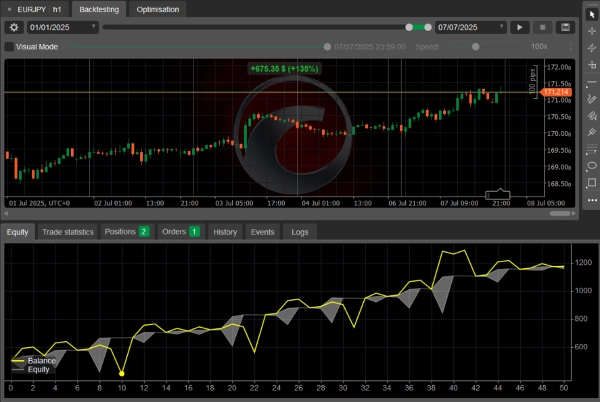Image resolution: width=600 pixels, height=402 pixels.
Task: Click the +675.35 $ profit label
Action: 284,69
